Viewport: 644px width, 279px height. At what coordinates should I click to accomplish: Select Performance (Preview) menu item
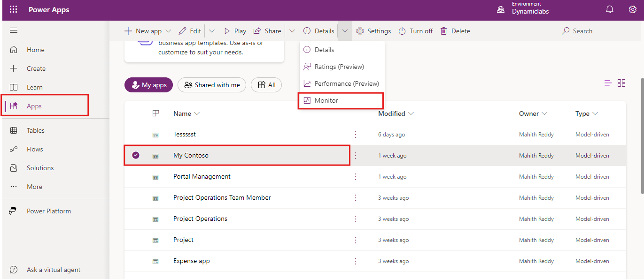(346, 83)
